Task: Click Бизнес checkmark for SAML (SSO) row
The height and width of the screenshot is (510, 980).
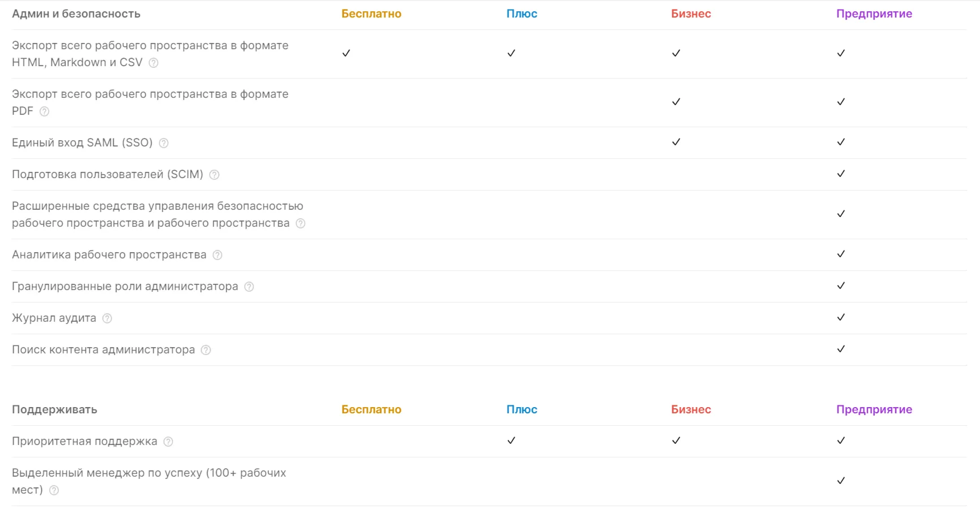Action: (676, 142)
